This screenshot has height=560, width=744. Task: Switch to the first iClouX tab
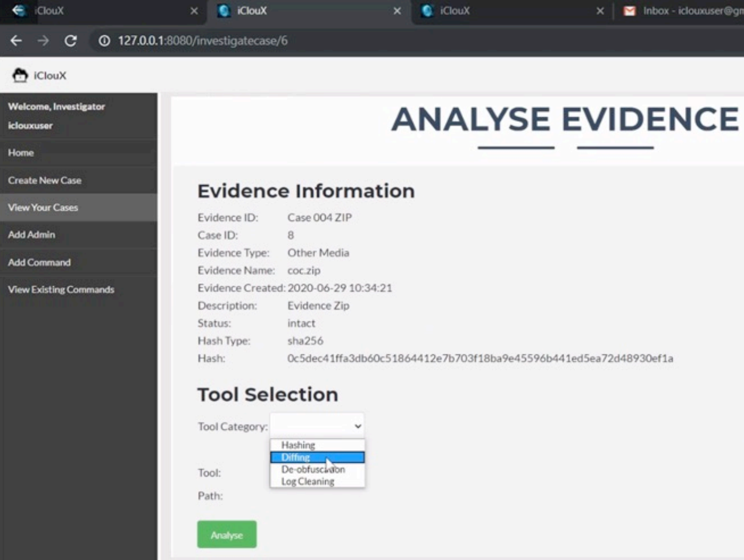click(103, 11)
